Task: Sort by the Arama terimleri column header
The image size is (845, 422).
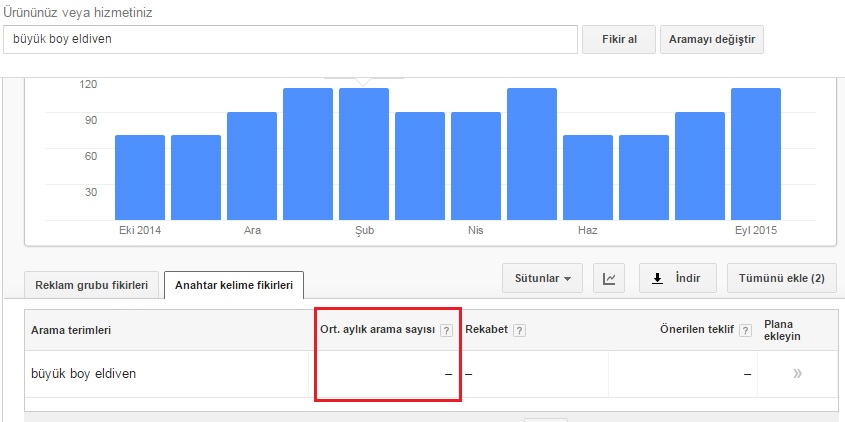Action: pyautogui.click(x=71, y=331)
